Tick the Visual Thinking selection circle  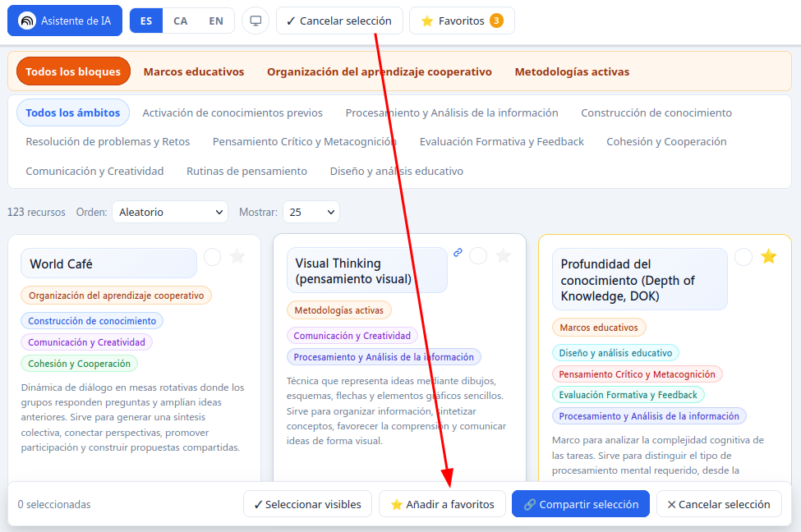click(478, 256)
